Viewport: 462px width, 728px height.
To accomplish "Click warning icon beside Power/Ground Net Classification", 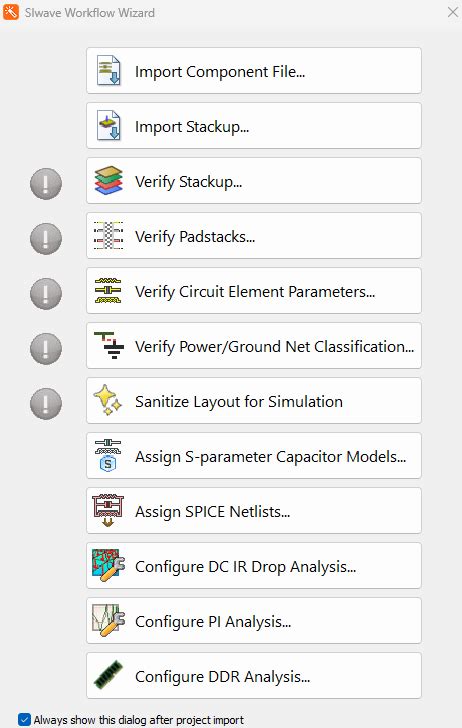I will tap(46, 349).
